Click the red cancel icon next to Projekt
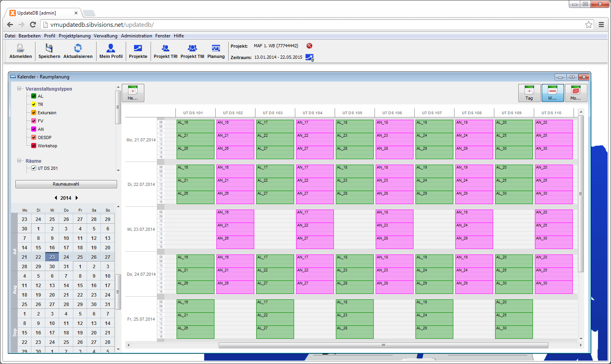This screenshot has width=611, height=364. 309,46
